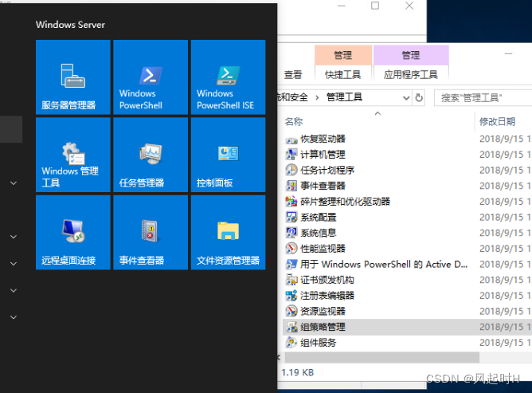Click the 恢复驱动器 icon in the file list

(291, 140)
